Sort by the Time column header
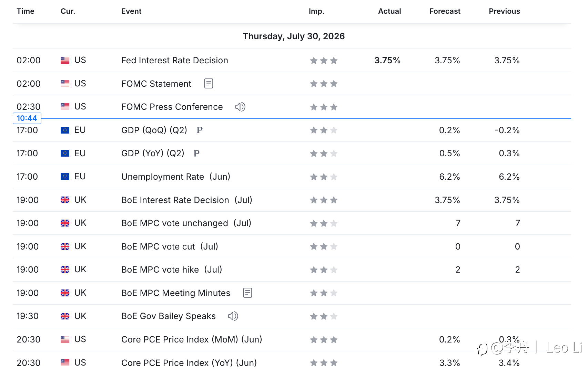This screenshot has width=588, height=369. [26, 11]
